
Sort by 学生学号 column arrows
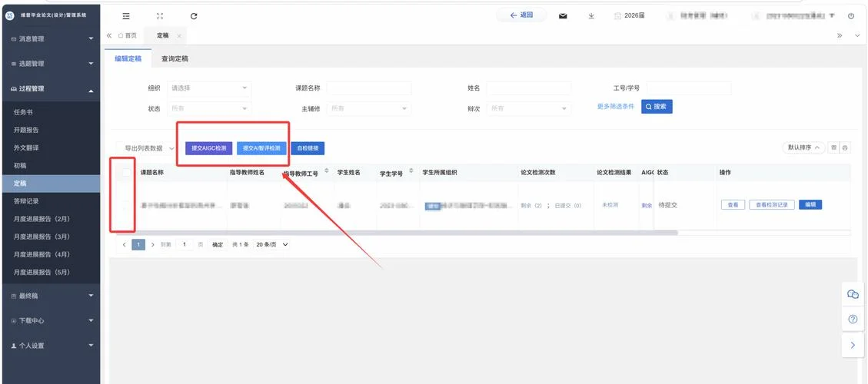point(411,171)
